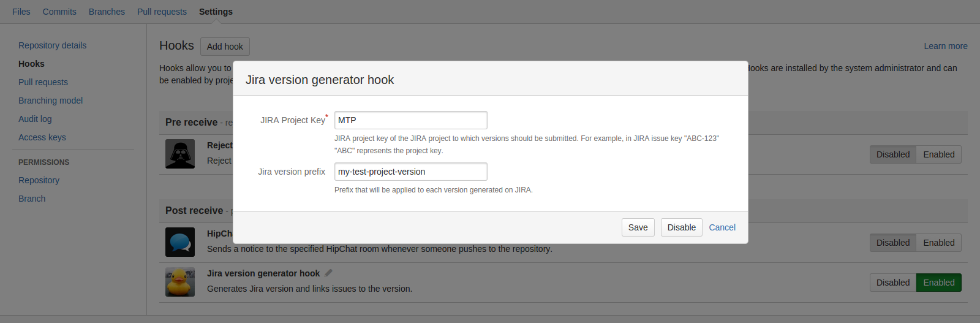
Task: Click the Add hook button
Action: click(225, 47)
